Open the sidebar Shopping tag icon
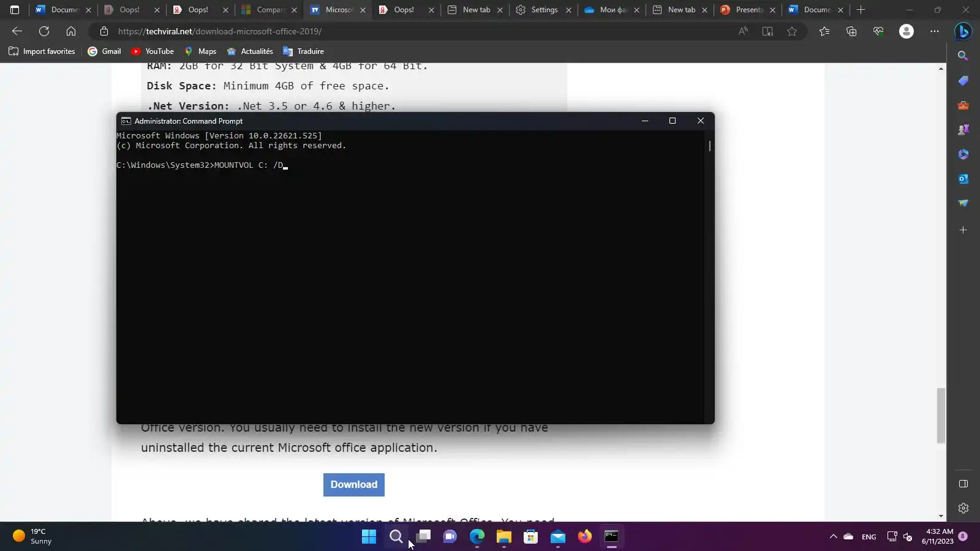980x551 pixels. (x=963, y=81)
